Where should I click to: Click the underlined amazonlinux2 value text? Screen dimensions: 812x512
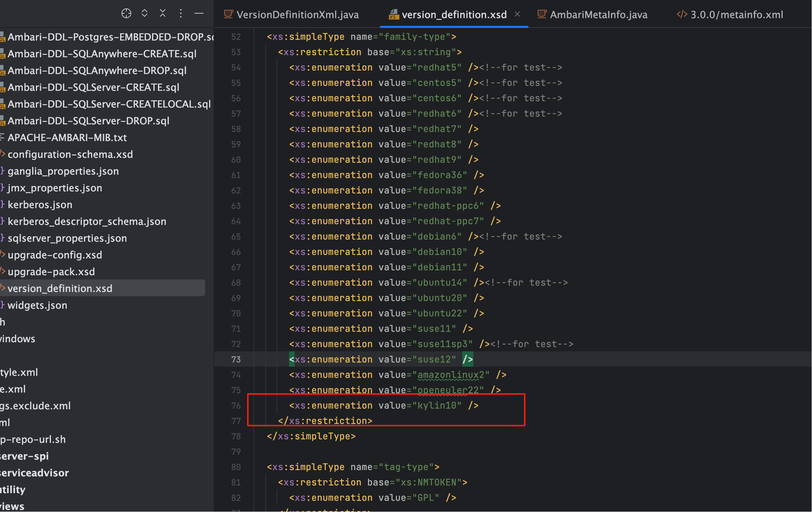point(451,375)
